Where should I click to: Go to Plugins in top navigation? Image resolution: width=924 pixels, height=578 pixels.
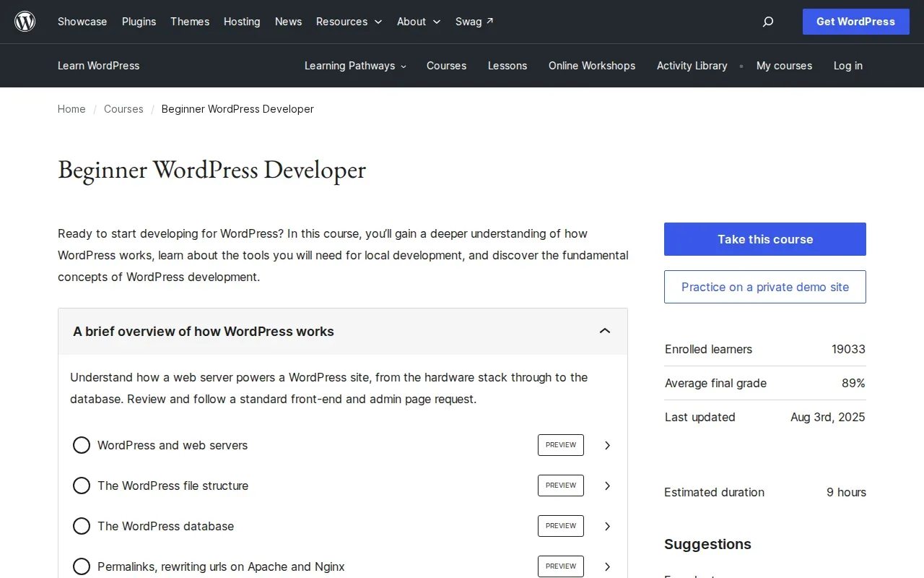pyautogui.click(x=139, y=22)
